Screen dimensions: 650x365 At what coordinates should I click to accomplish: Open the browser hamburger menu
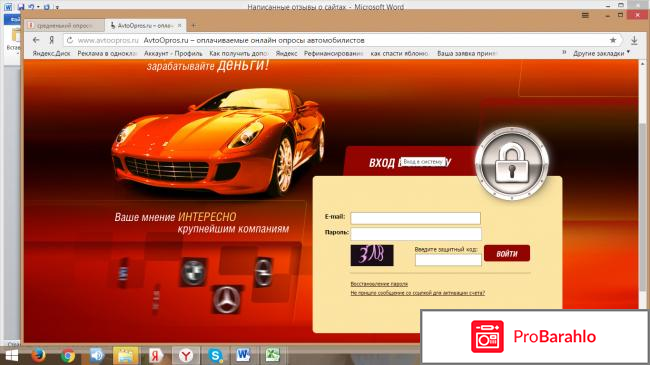585,15
